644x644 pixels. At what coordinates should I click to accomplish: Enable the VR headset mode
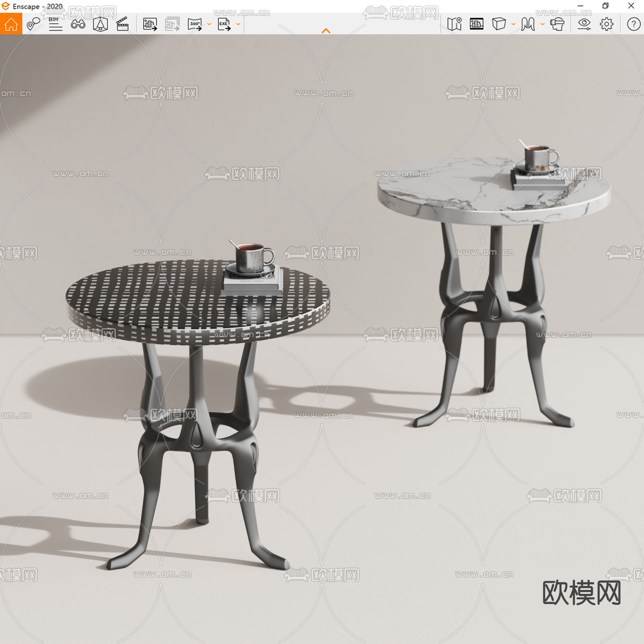[557, 24]
